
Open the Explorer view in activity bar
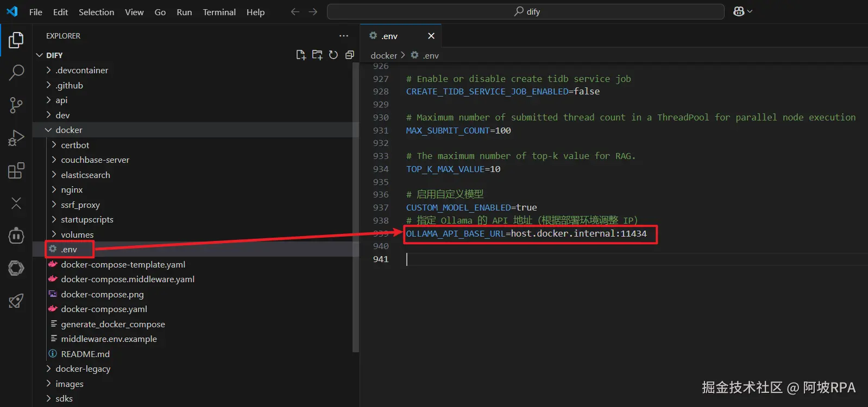(x=16, y=40)
